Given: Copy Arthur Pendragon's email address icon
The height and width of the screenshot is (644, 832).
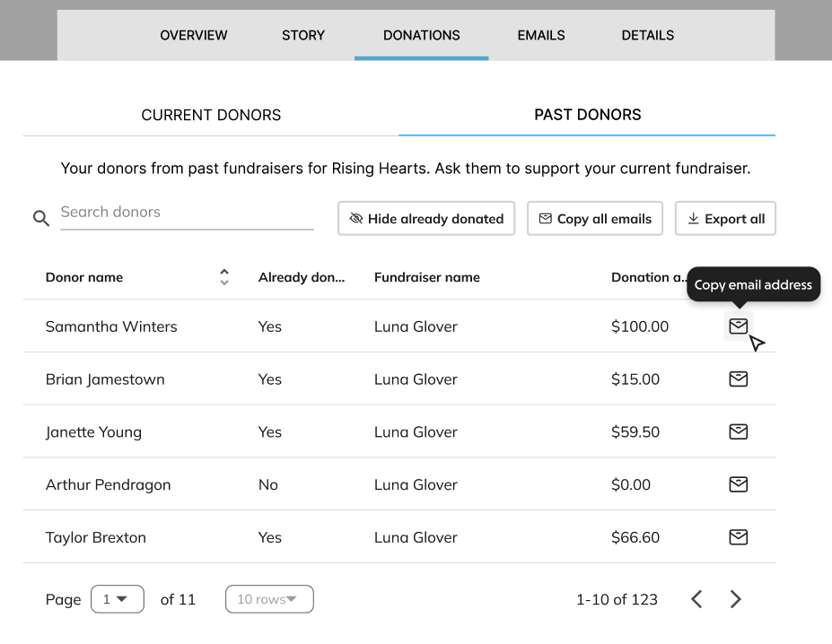Looking at the screenshot, I should [x=738, y=484].
